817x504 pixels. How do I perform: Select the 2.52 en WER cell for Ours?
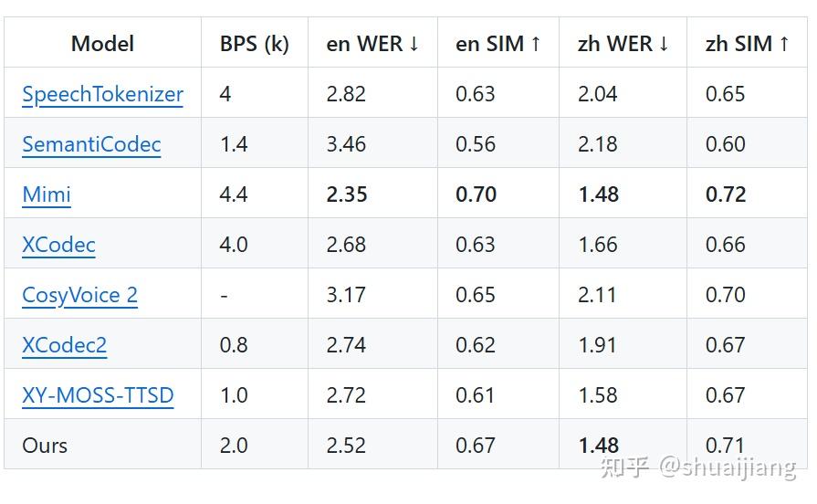click(x=346, y=446)
